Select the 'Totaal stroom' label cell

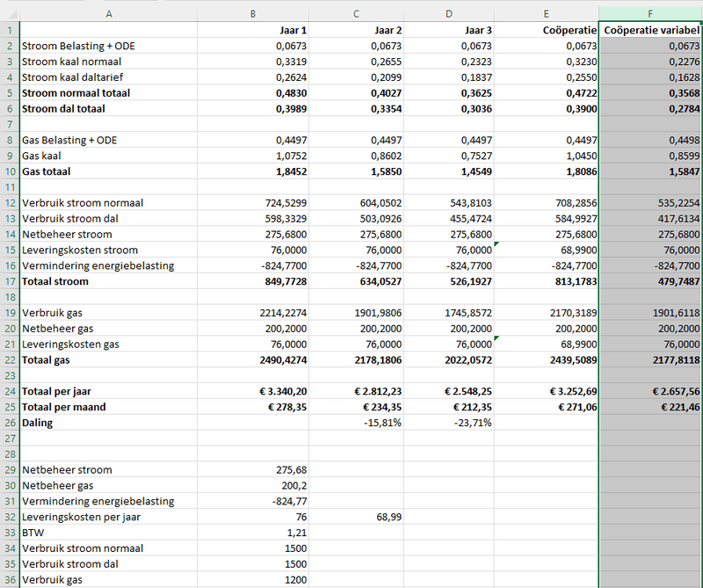pos(108,281)
